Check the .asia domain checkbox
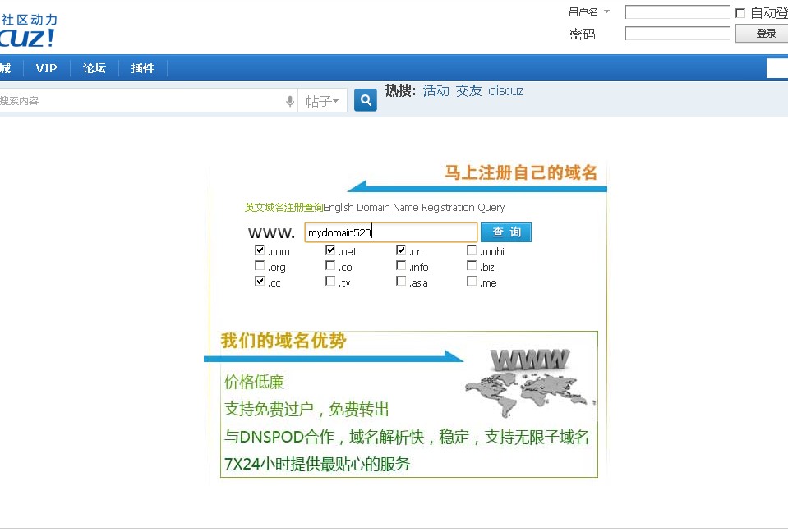Viewport: 788px width, 532px height. point(400,281)
